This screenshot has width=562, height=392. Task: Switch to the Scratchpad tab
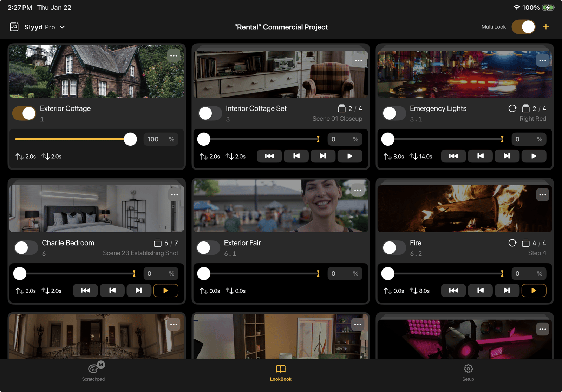click(93, 372)
